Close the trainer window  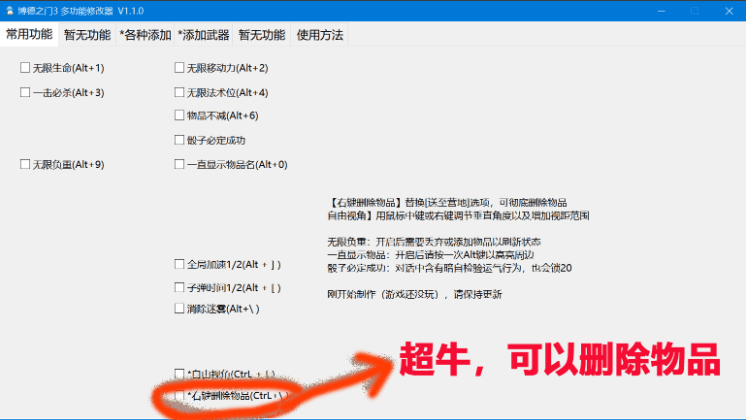coord(729,10)
